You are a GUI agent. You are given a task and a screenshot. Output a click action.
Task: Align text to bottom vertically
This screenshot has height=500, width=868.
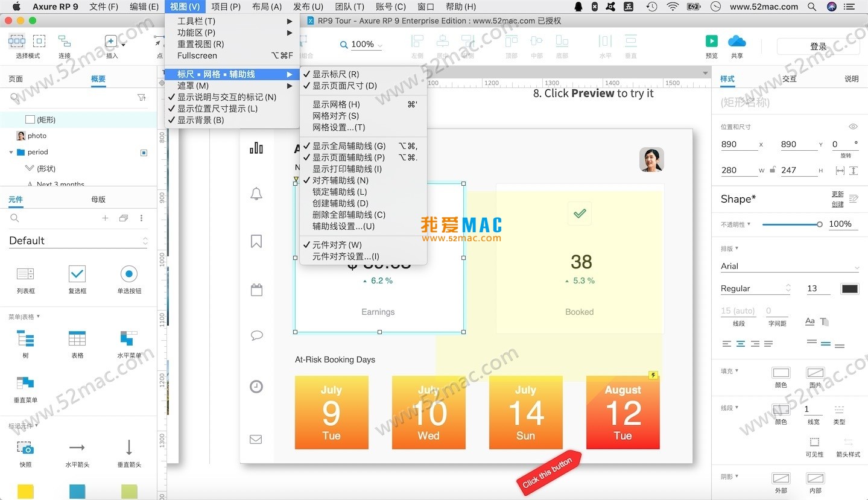point(840,346)
